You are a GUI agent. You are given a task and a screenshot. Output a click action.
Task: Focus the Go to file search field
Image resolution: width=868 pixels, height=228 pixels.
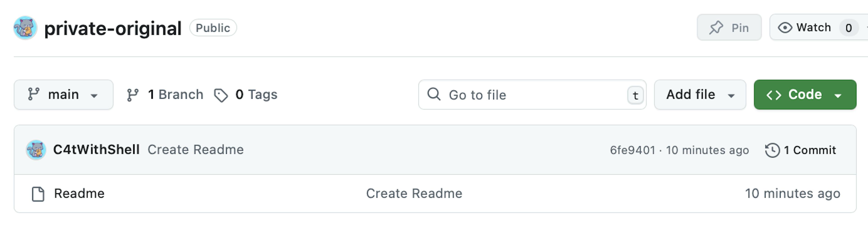[532, 95]
